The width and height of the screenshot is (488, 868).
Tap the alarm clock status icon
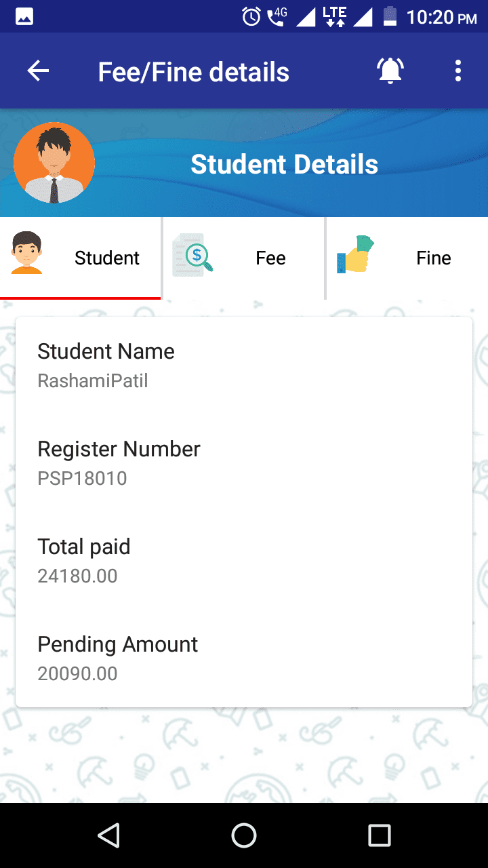pyautogui.click(x=251, y=16)
